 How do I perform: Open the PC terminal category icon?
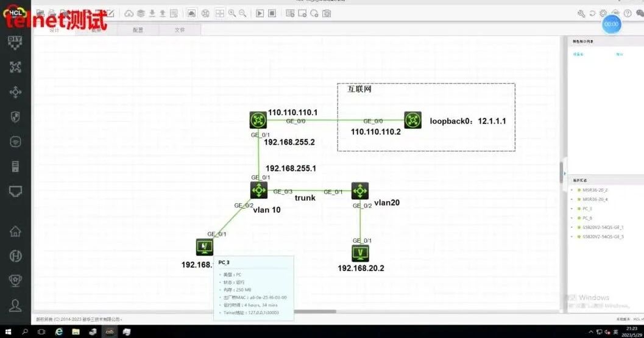[15, 191]
